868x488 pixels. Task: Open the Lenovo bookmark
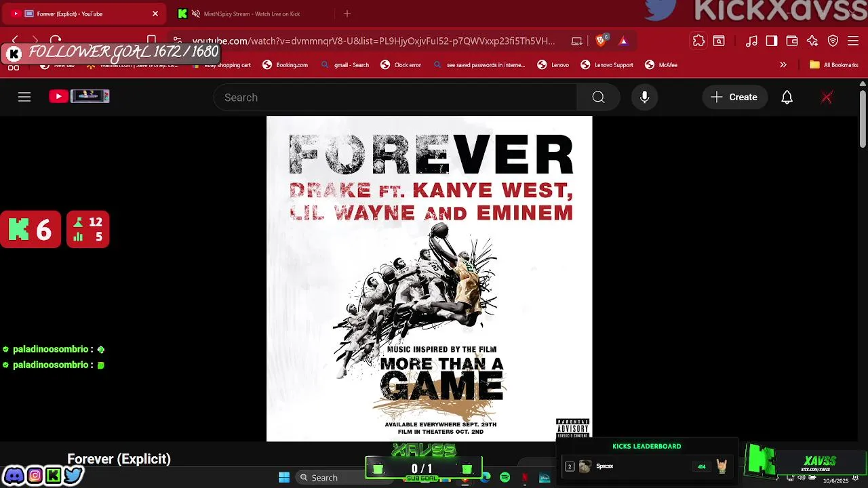pyautogui.click(x=553, y=65)
